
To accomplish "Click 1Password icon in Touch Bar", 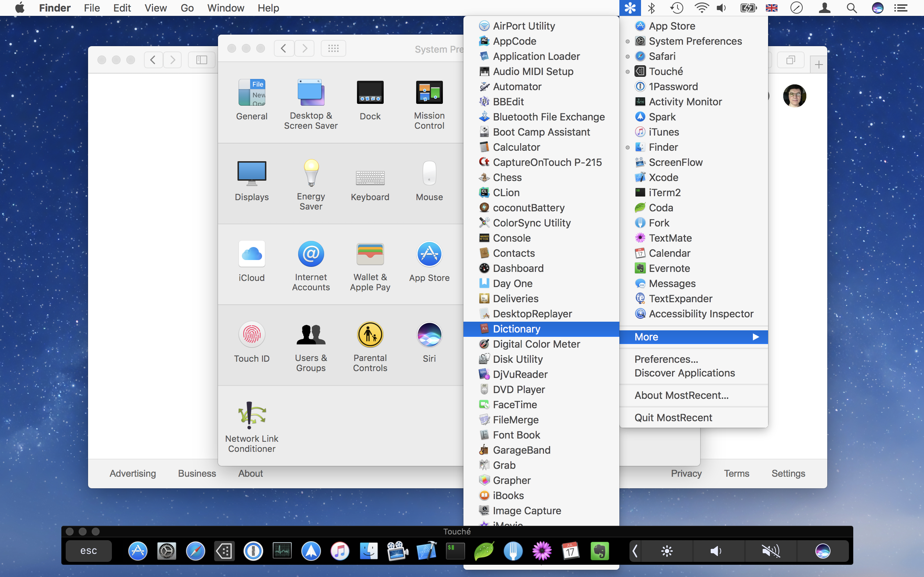I will point(253,551).
